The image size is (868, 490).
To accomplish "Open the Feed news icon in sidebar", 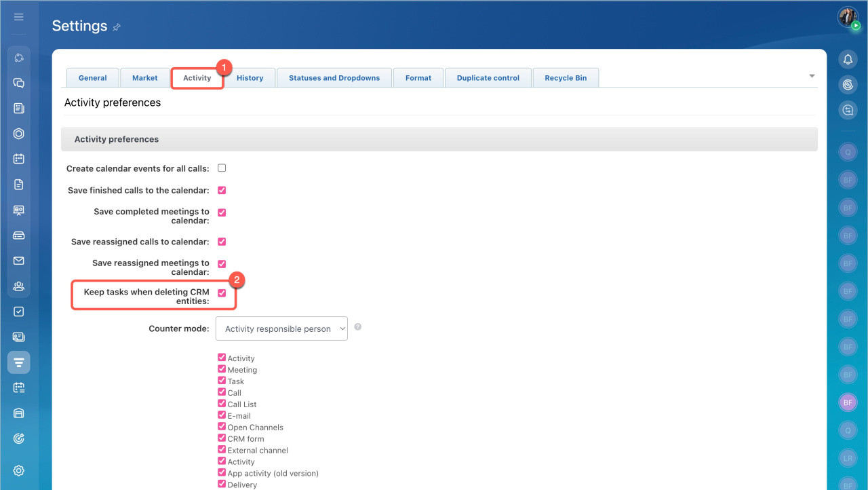I will 19,109.
